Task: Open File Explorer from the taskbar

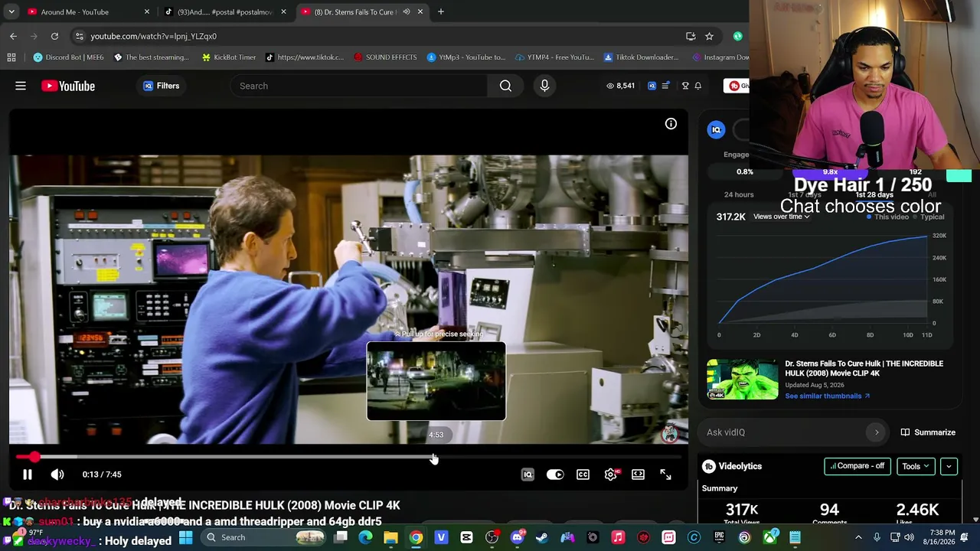Action: point(390,537)
